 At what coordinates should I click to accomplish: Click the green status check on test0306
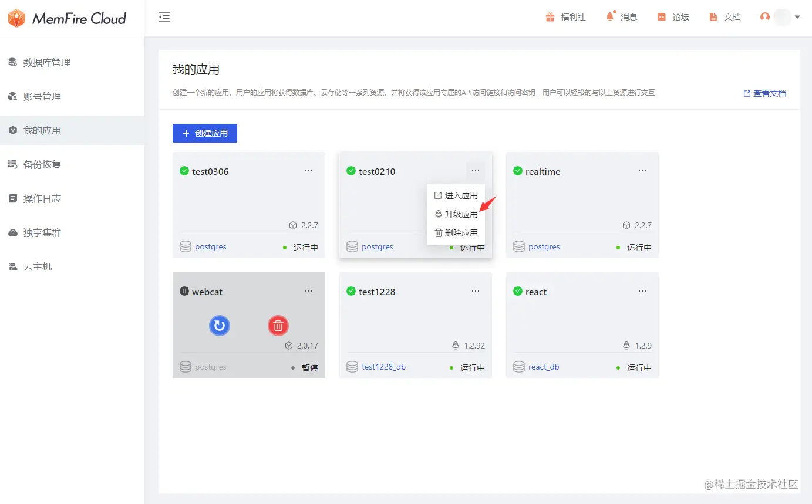[184, 171]
